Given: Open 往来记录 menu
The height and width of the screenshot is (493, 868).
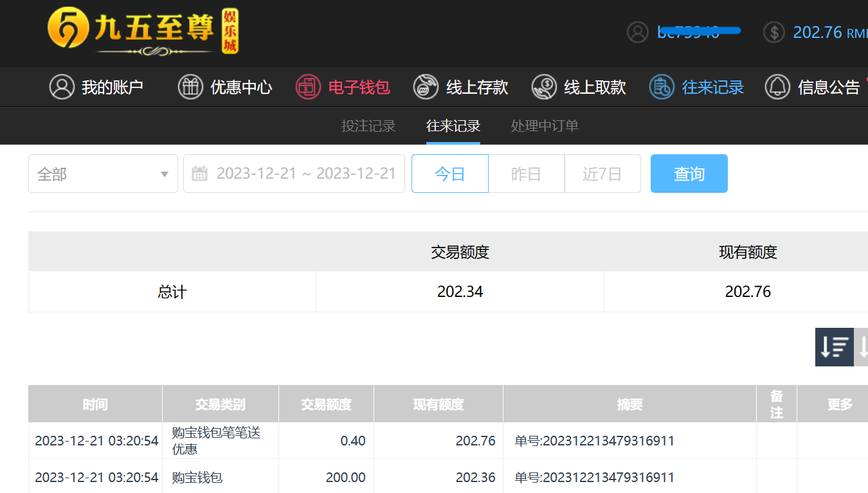Looking at the screenshot, I should pyautogui.click(x=696, y=87).
